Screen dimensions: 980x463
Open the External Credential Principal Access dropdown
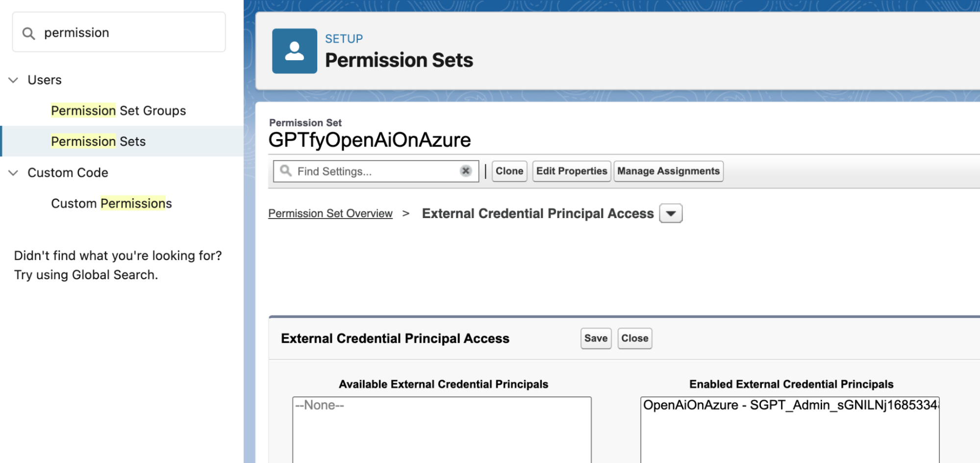click(671, 214)
